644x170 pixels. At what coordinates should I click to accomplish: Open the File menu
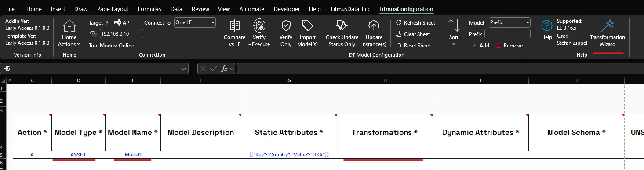(10, 9)
